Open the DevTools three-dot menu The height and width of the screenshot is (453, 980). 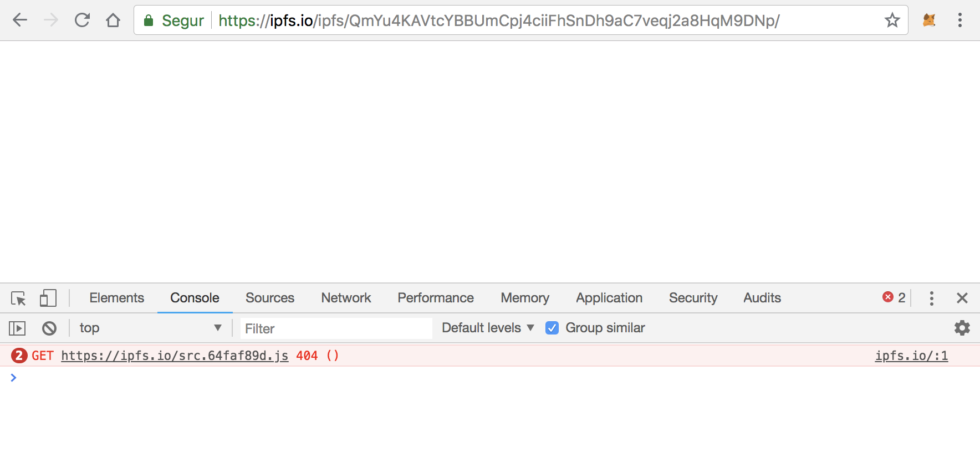point(931,298)
